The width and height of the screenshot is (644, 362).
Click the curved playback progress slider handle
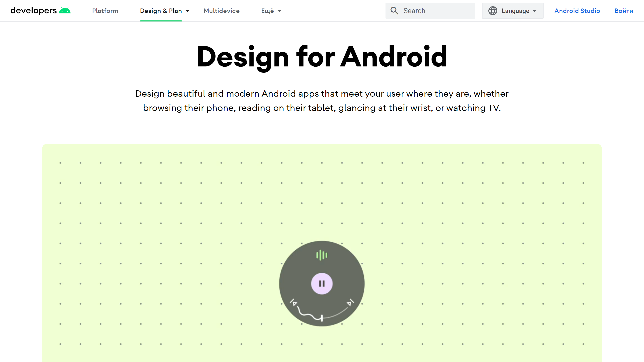322,318
